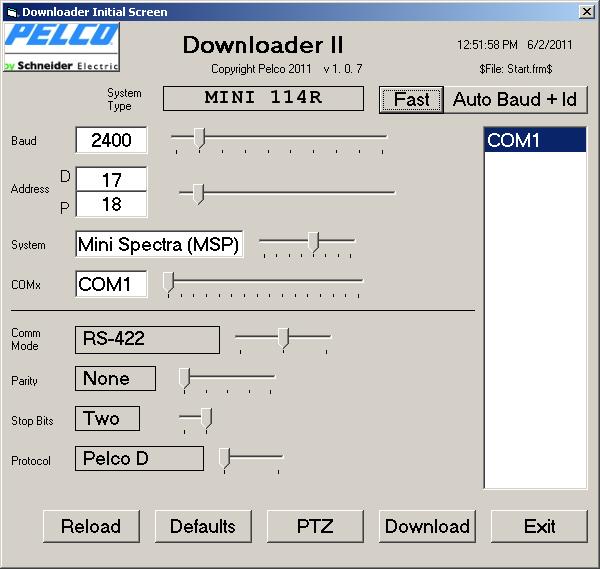The width and height of the screenshot is (600, 569).
Task: Click the Parity slider thumb
Action: (x=184, y=379)
